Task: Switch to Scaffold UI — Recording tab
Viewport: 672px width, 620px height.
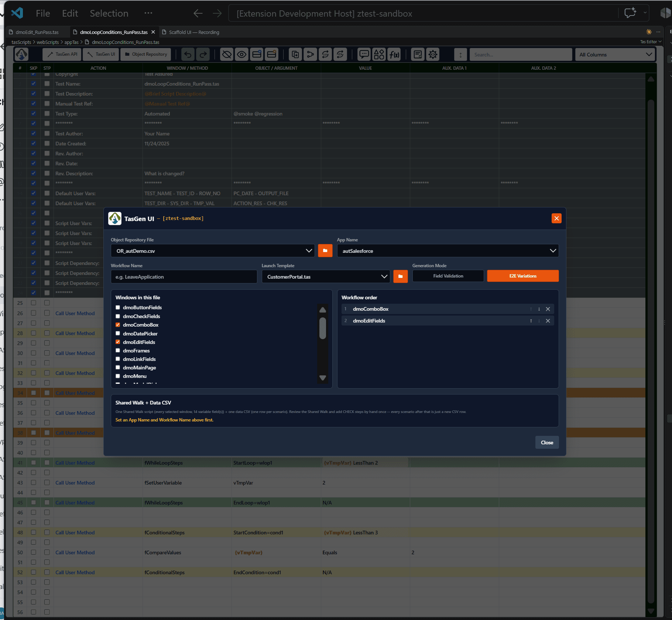Action: [194, 32]
